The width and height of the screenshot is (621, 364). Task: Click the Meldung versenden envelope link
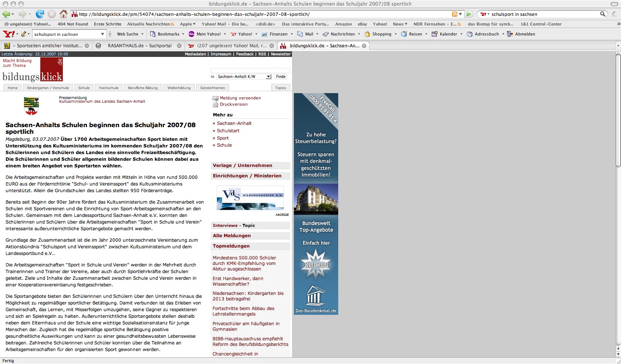coord(240,98)
